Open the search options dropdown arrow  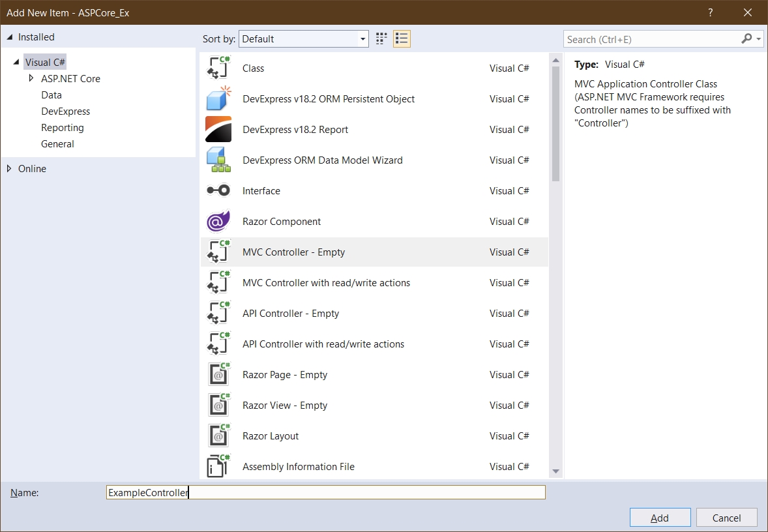[759, 38]
